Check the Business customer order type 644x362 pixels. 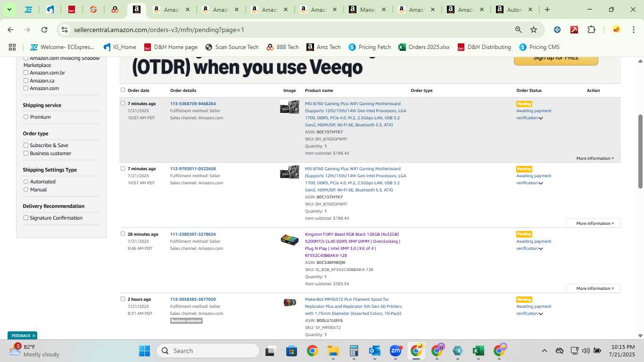tap(26, 153)
